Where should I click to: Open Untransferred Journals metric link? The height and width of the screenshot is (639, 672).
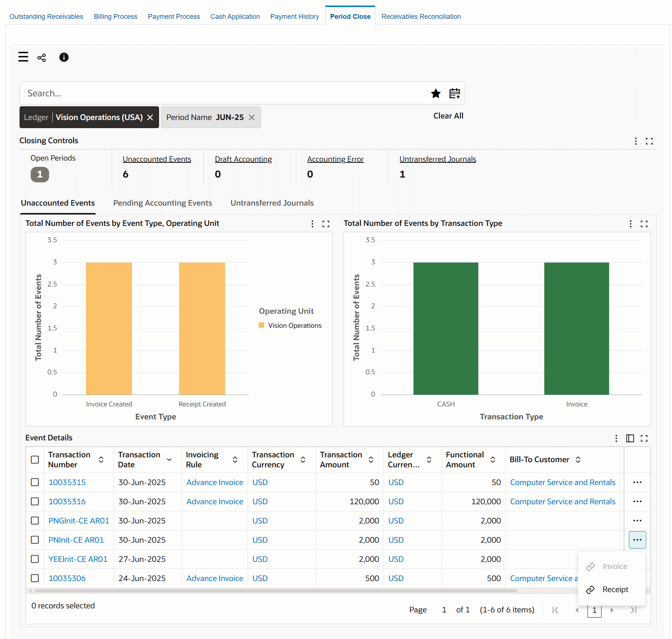(438, 159)
